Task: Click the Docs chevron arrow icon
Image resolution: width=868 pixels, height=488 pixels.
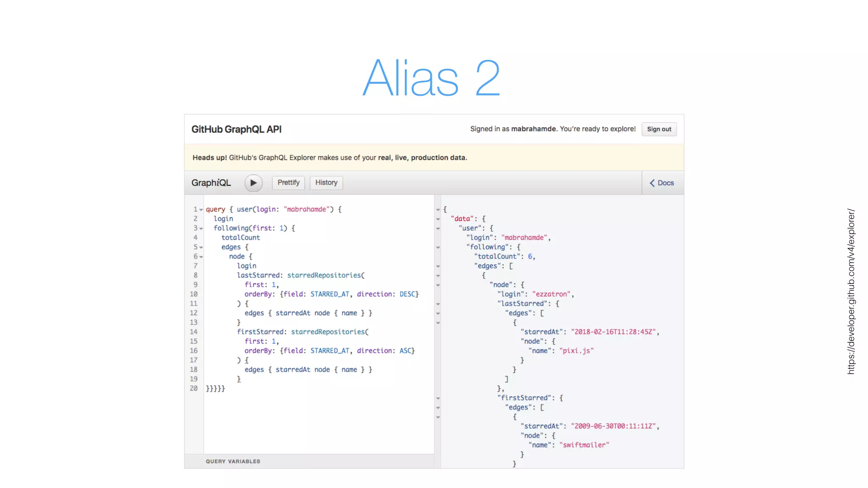Action: tap(652, 183)
